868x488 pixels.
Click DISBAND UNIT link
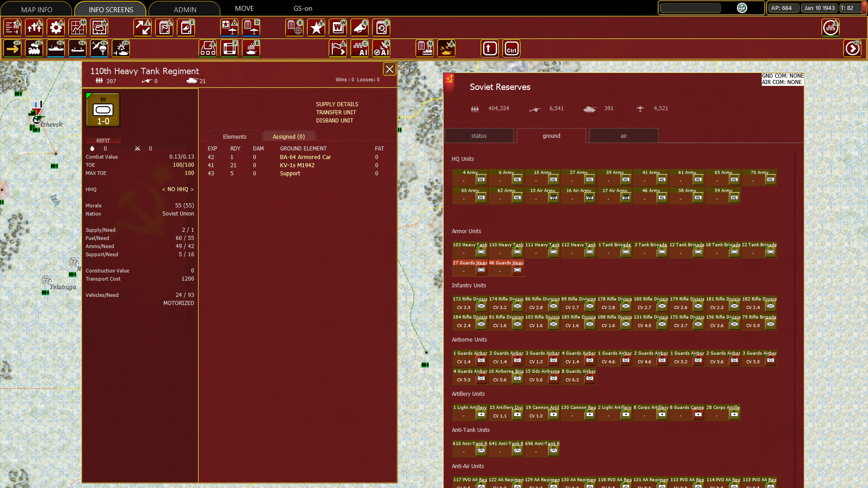(x=335, y=121)
